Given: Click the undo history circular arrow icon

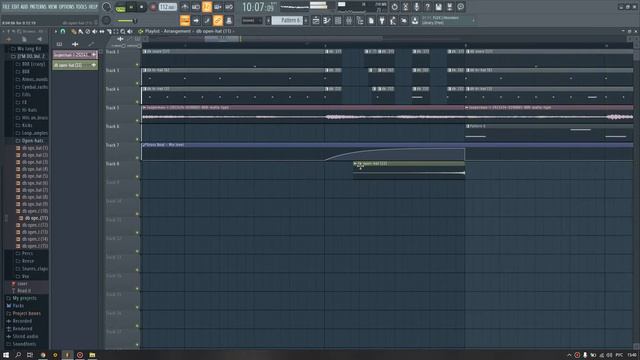Looking at the screenshot, I should (394, 7).
